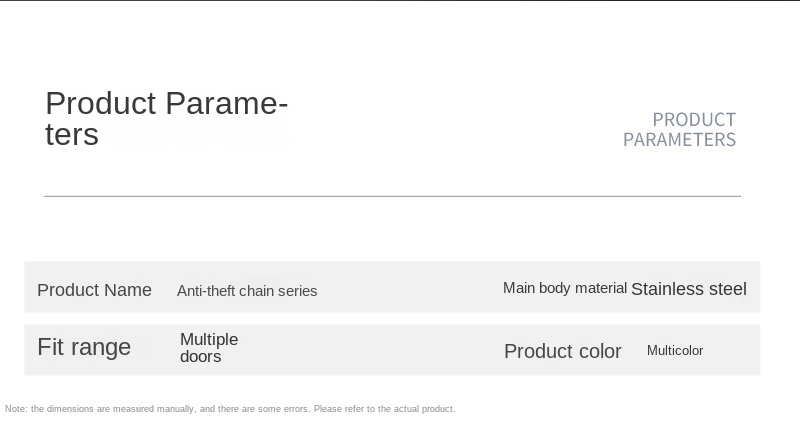Select the "Fit range" label
Image resolution: width=800 pixels, height=439 pixels.
coord(84,347)
